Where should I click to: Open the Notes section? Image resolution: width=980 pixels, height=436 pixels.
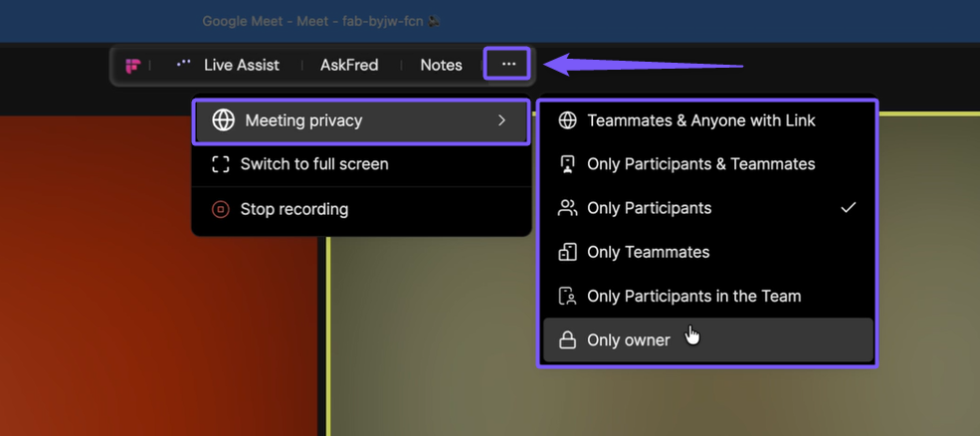[x=441, y=66]
